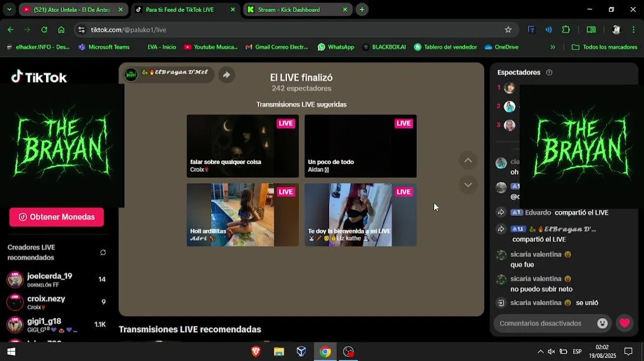Open the BLACKBOX.AI bookmark
644x361 pixels.
pyautogui.click(x=384, y=47)
